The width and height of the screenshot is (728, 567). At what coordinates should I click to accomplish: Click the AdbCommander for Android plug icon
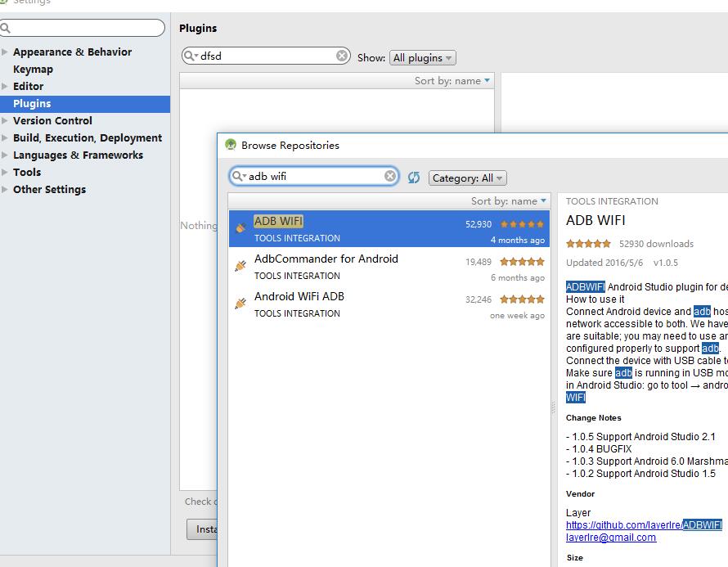pyautogui.click(x=240, y=266)
